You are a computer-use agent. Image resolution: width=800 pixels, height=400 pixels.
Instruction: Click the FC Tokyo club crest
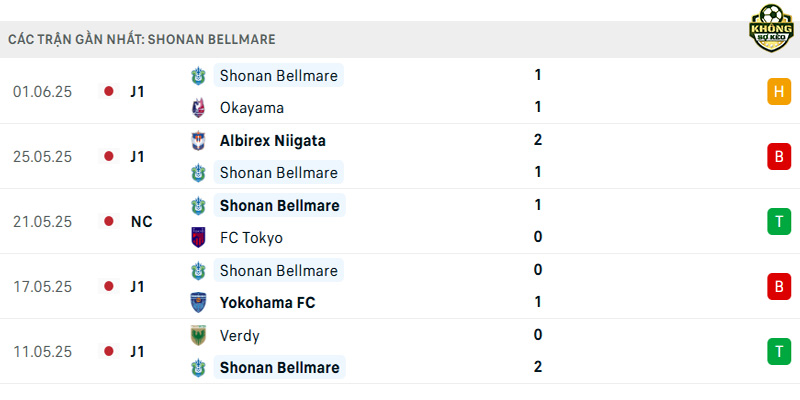(x=198, y=238)
